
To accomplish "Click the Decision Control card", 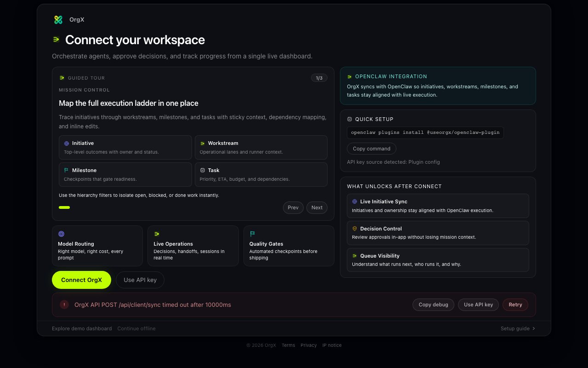I will tap(438, 233).
